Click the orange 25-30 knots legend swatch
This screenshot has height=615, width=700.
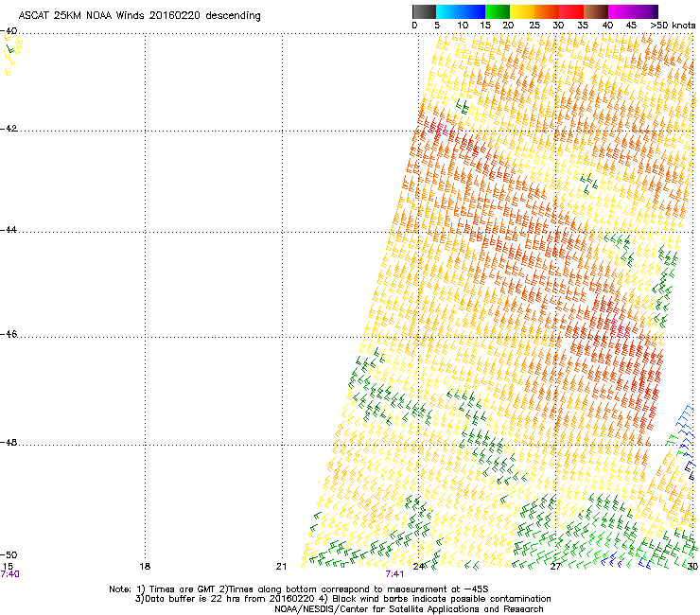pyautogui.click(x=547, y=11)
